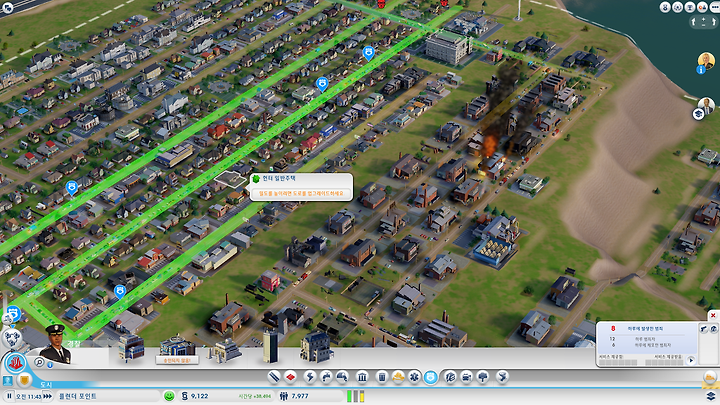Screen dimensions: 720x405
Task: Zoom in with the plus control
Action: [703, 19]
